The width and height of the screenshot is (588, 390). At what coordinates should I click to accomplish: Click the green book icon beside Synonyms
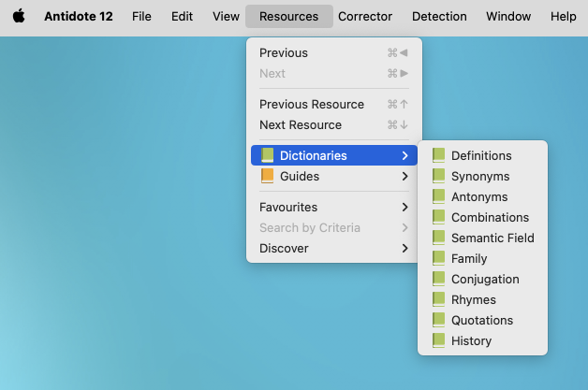pos(438,176)
